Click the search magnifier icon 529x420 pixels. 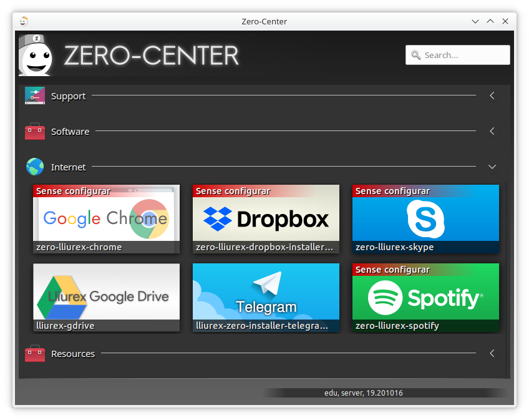[x=415, y=55]
